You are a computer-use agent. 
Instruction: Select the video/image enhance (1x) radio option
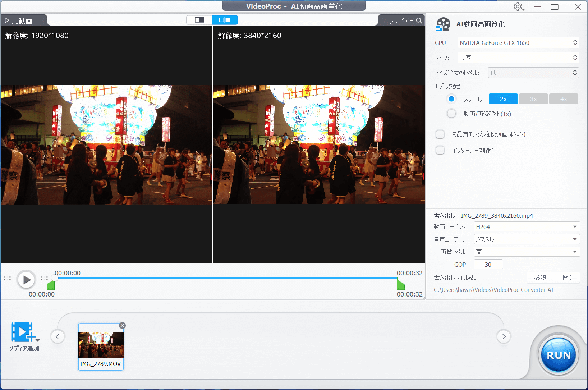(x=451, y=114)
